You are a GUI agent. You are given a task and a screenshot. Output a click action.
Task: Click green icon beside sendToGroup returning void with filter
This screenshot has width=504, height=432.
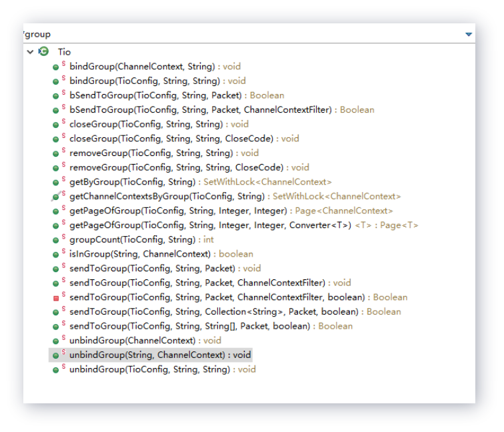tap(55, 283)
